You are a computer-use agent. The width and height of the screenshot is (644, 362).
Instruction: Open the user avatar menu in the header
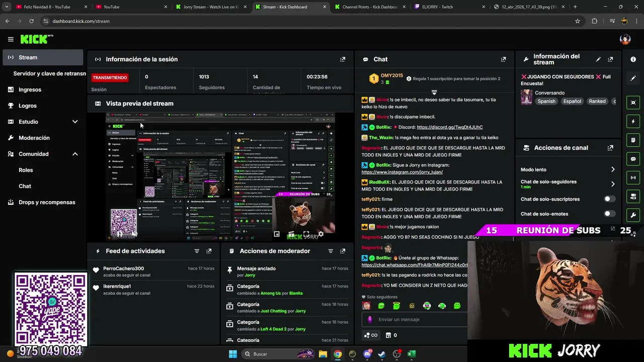[x=625, y=39]
